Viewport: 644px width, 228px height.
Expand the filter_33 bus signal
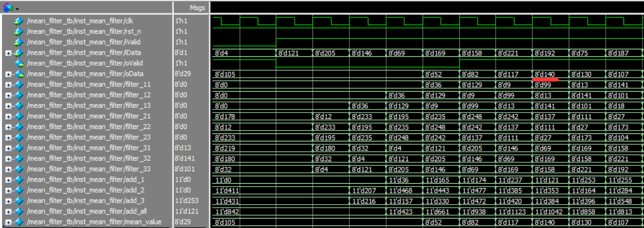pos(8,169)
